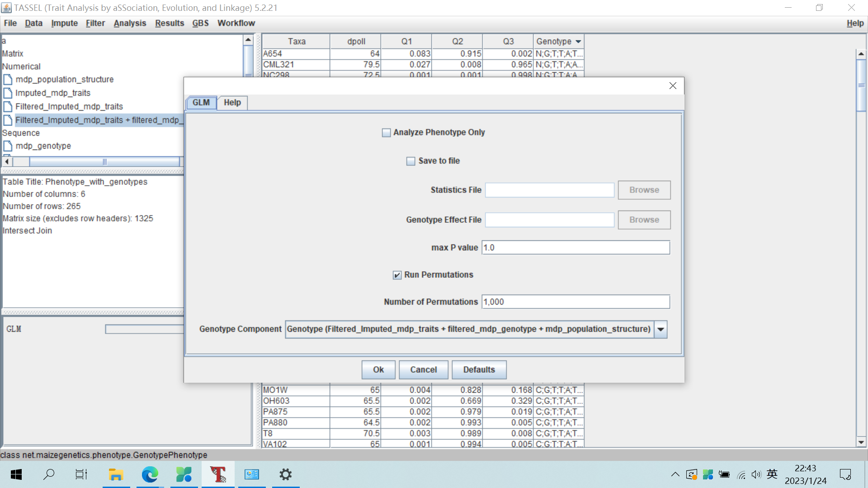Open the Genotype column header dropdown arrow
Screen dimensions: 868x488
(578, 42)
